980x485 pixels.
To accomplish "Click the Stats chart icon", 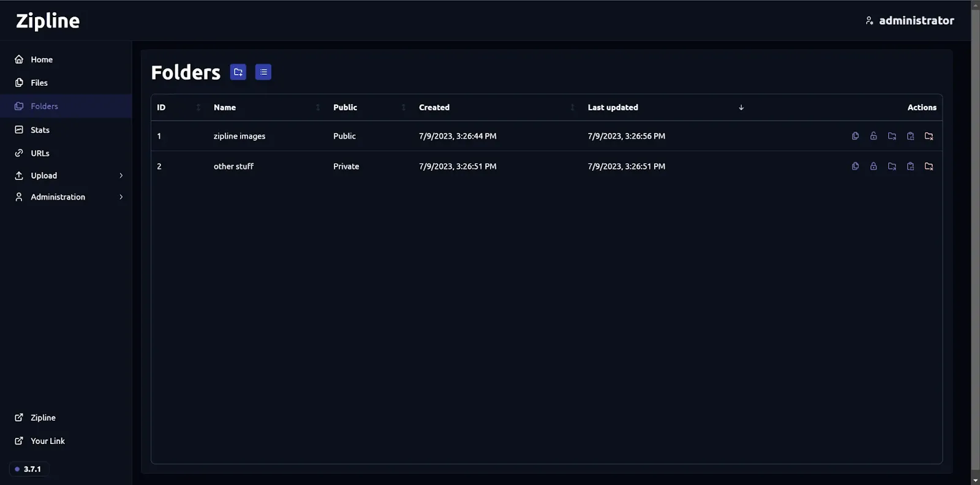I will coord(19,130).
